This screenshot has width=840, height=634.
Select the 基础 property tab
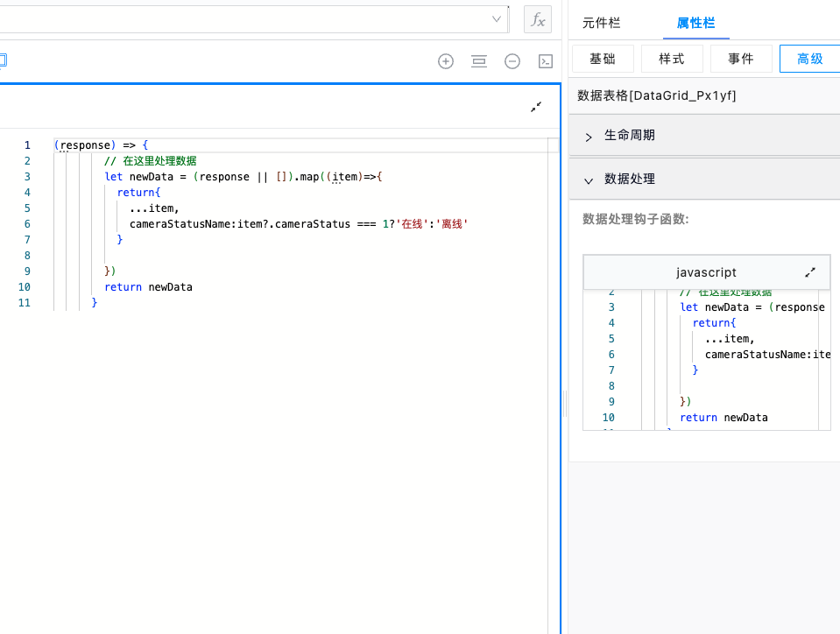tap(603, 59)
